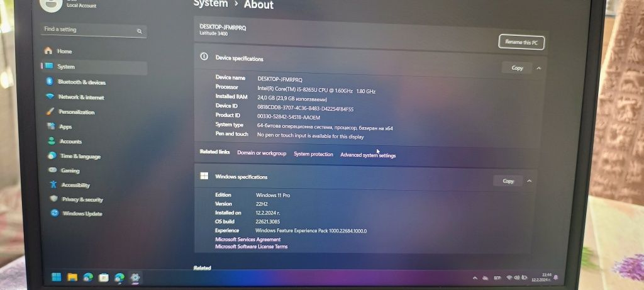The width and height of the screenshot is (644, 290).
Task: Click the 22H2 version value
Action: [261, 204]
